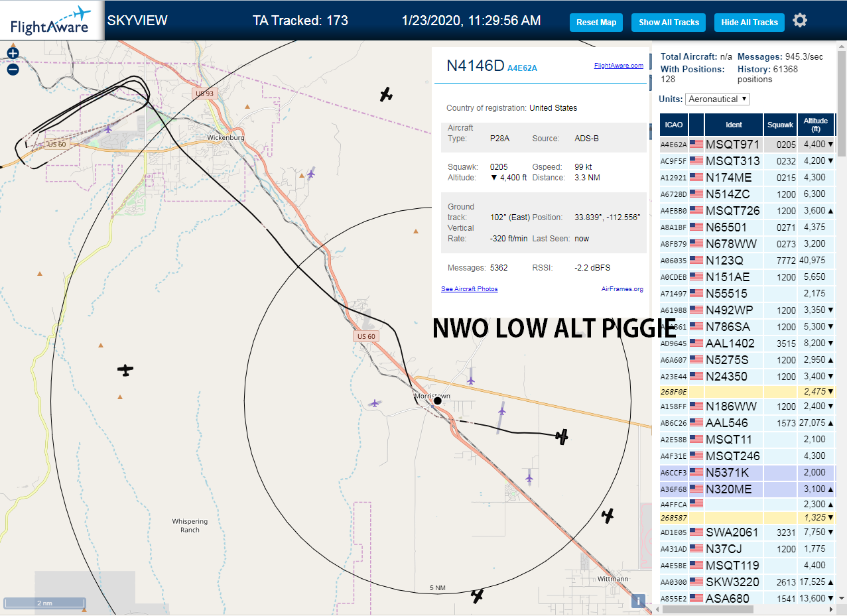Select the N678WW row
This screenshot has height=616, width=847.
748,243
